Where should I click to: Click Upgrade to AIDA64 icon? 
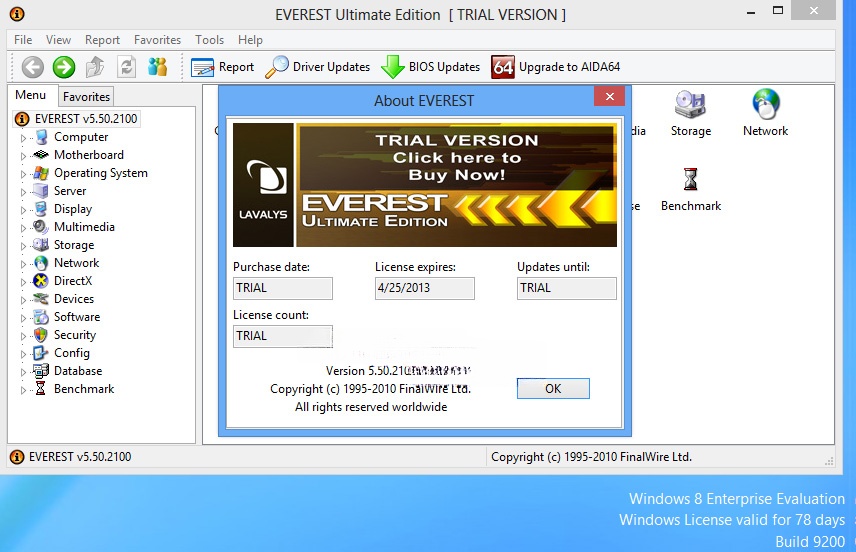tap(502, 67)
